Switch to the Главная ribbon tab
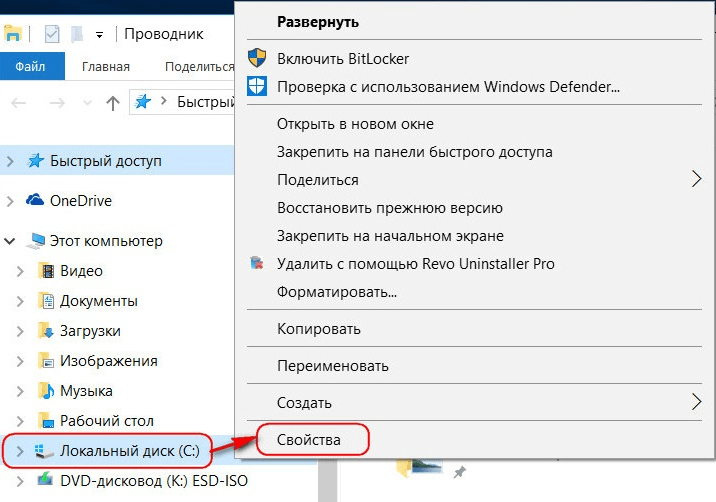The image size is (716, 502). point(106,67)
